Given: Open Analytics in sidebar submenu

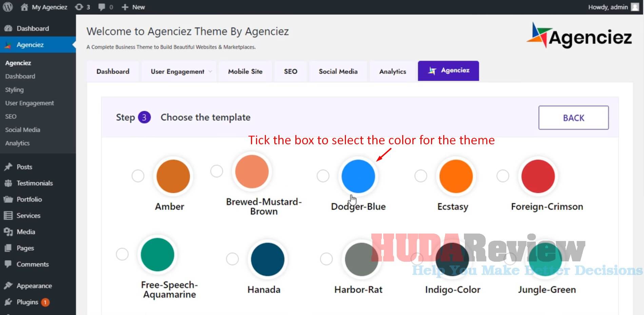Looking at the screenshot, I should pyautogui.click(x=17, y=143).
